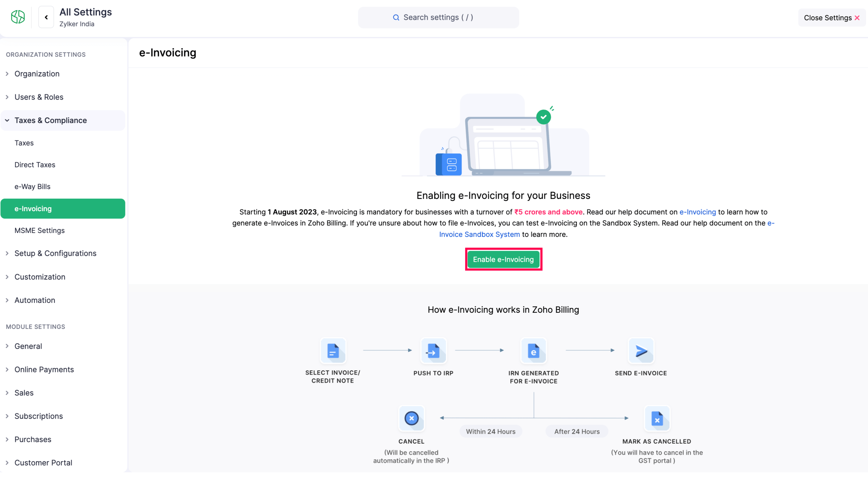
Task: Click the ORGANIZATION SETTINGS header
Action: coord(46,55)
